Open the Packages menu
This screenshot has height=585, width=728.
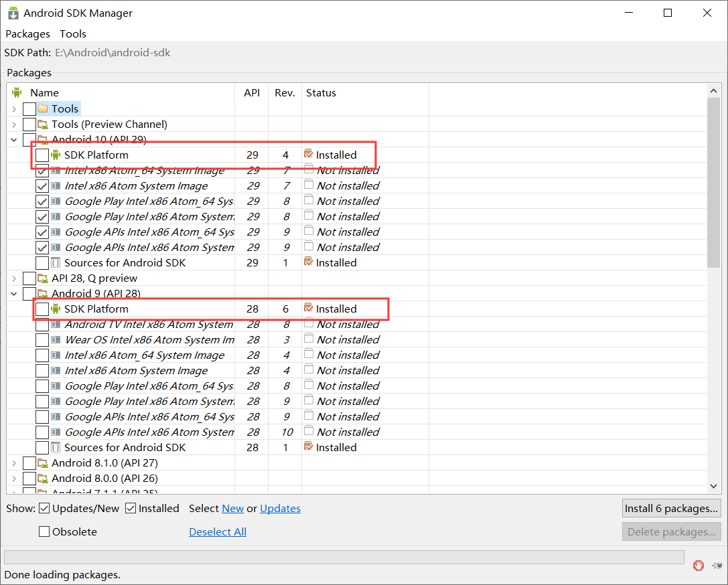[28, 34]
